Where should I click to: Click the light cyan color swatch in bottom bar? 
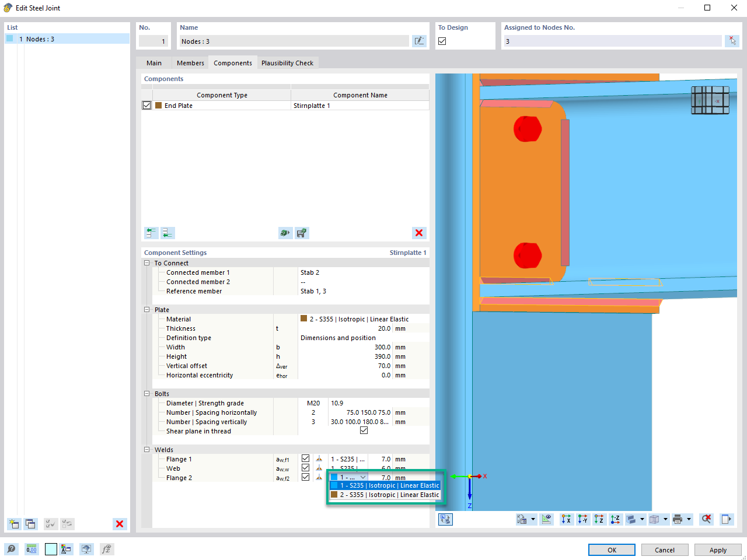[51, 549]
